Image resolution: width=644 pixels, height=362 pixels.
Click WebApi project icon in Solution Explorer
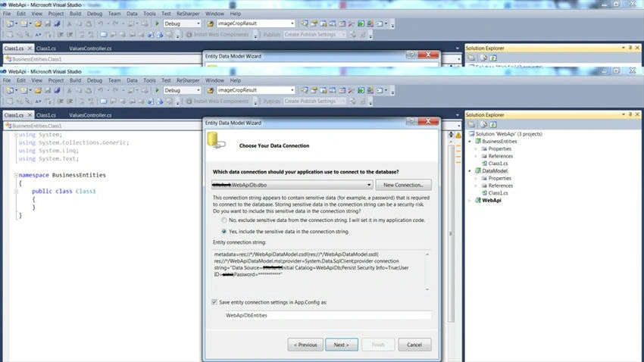point(478,200)
